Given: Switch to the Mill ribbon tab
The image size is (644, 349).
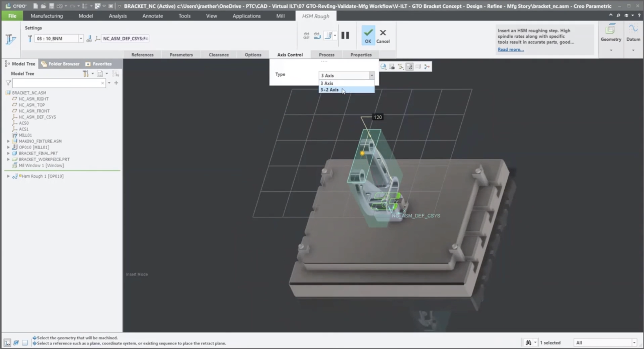Looking at the screenshot, I should 280,16.
